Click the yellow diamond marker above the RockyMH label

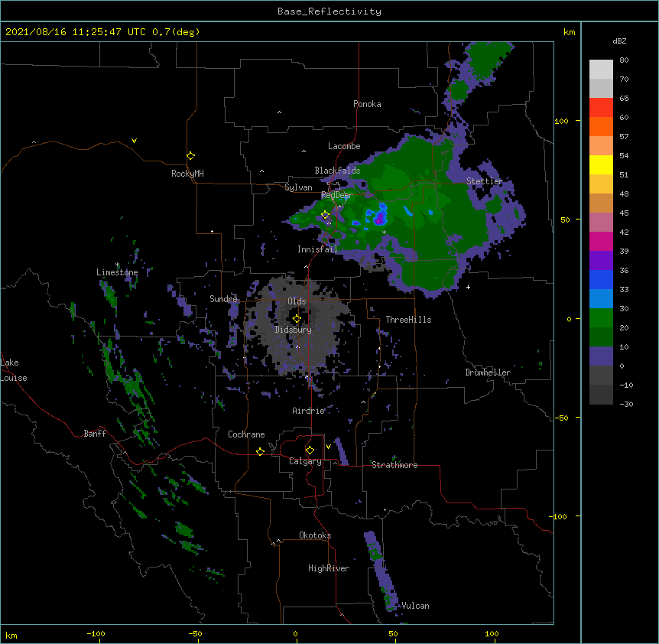[x=191, y=156]
